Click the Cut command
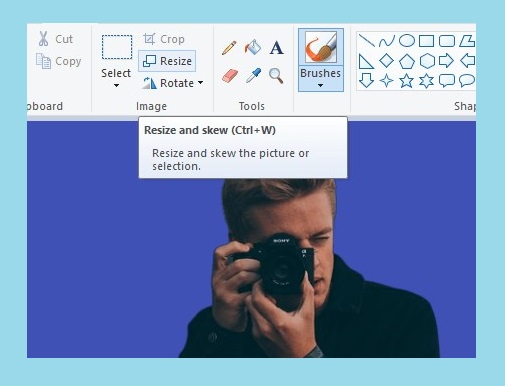The height and width of the screenshot is (386, 505). pyautogui.click(x=55, y=39)
